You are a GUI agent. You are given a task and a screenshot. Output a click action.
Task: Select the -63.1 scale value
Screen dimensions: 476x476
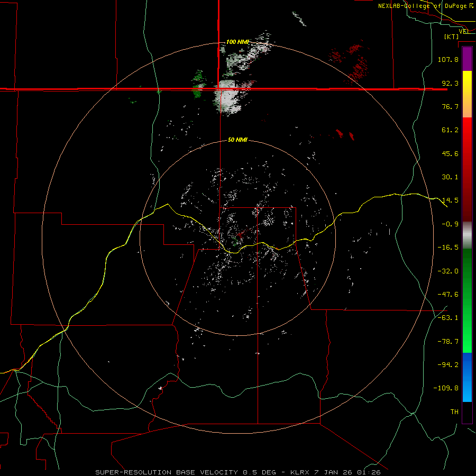(448, 317)
